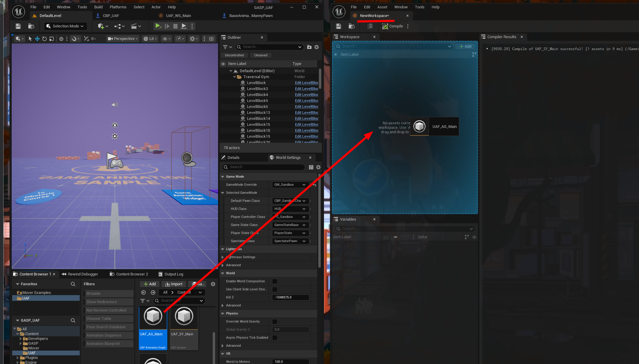The image size is (639, 364).
Task: Open the Platforms menu
Action: coord(118,7)
